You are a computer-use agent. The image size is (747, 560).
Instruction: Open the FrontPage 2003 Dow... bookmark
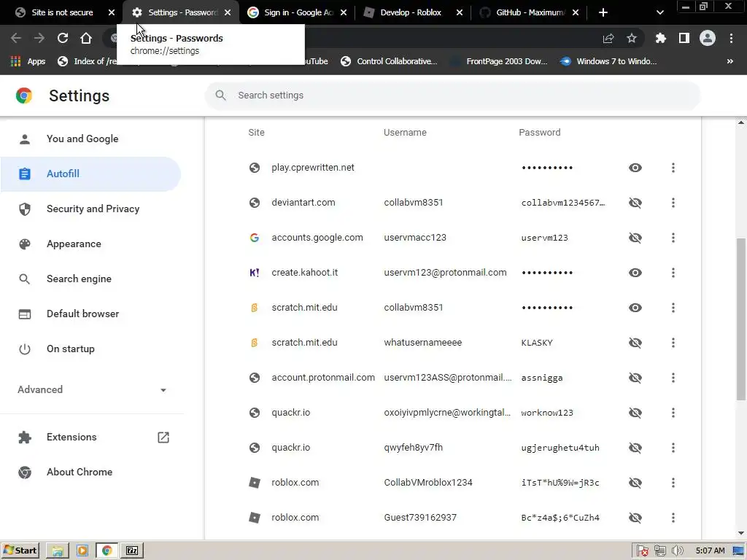pos(500,61)
